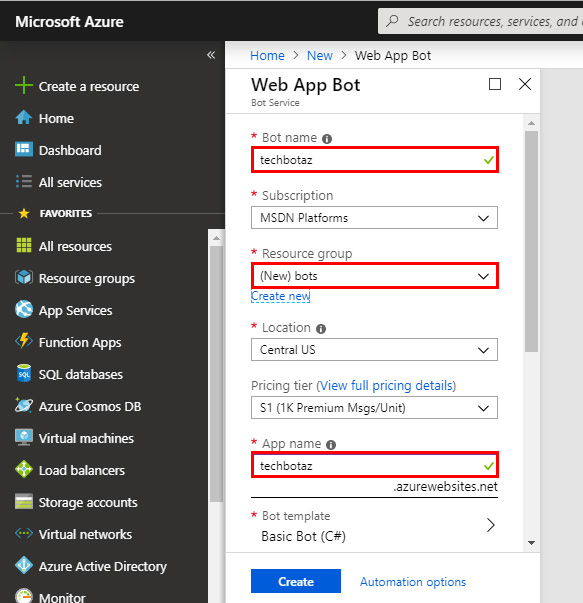Open Function Apps lightning icon
This screenshot has height=603, width=583.
coord(24,341)
